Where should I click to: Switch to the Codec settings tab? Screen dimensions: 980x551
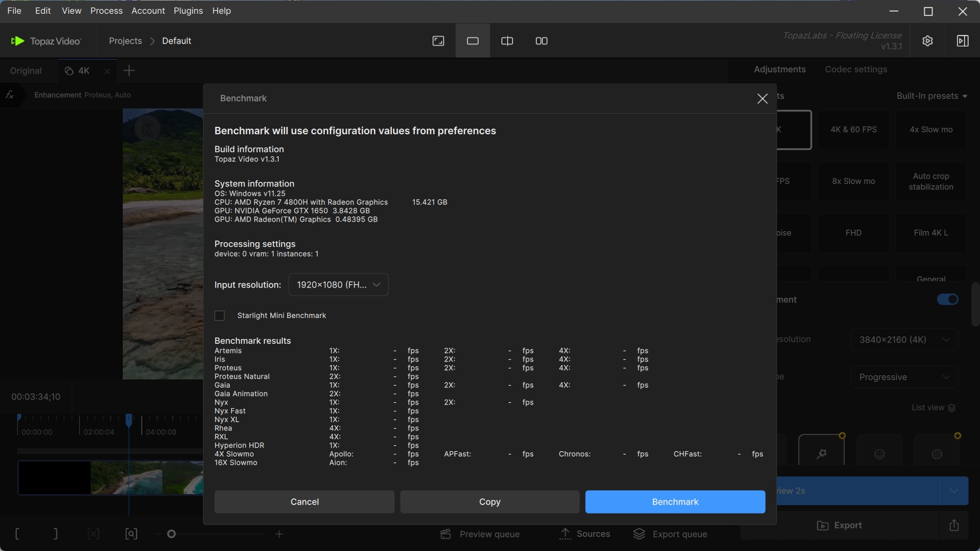(855, 69)
